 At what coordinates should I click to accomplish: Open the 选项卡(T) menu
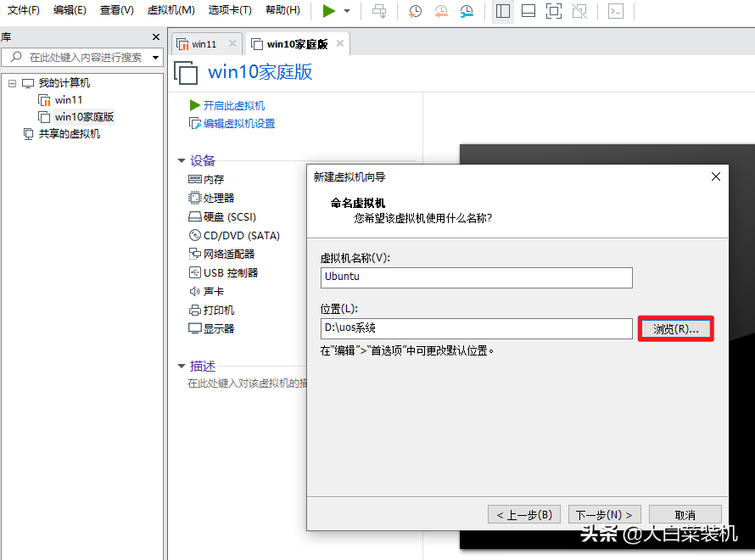pos(230,10)
